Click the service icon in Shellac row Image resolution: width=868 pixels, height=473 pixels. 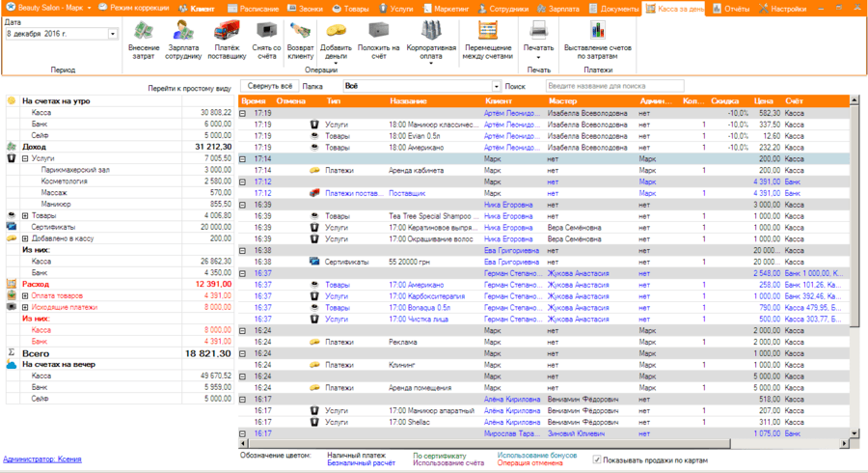(314, 422)
